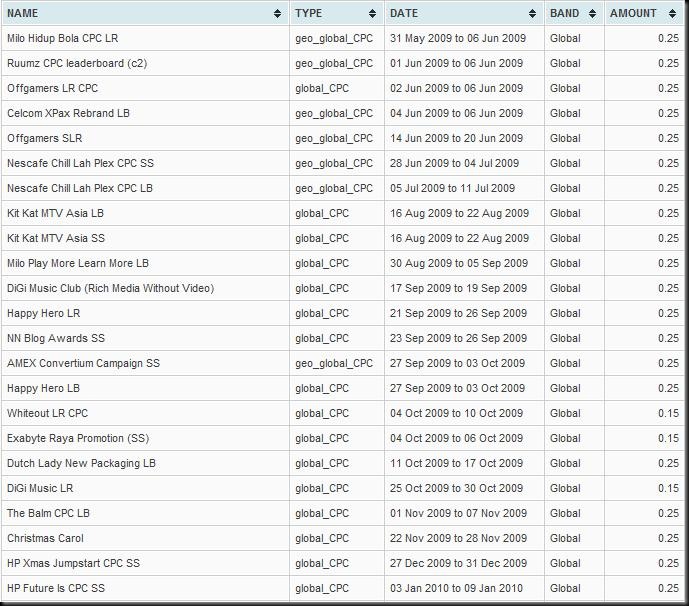Viewport: 689px width, 606px height.
Task: Click date '21 Sep 2009 to 26 Sep 2009'
Action: (x=458, y=314)
